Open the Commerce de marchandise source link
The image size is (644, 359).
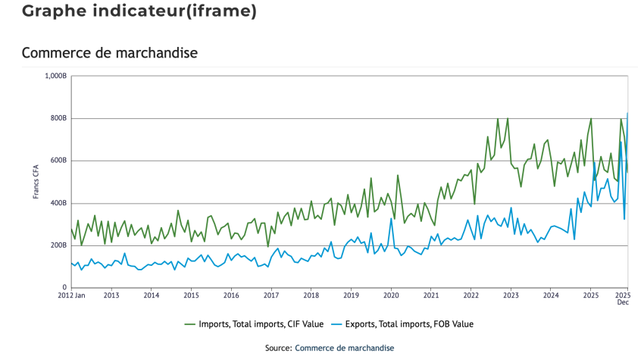(x=344, y=348)
